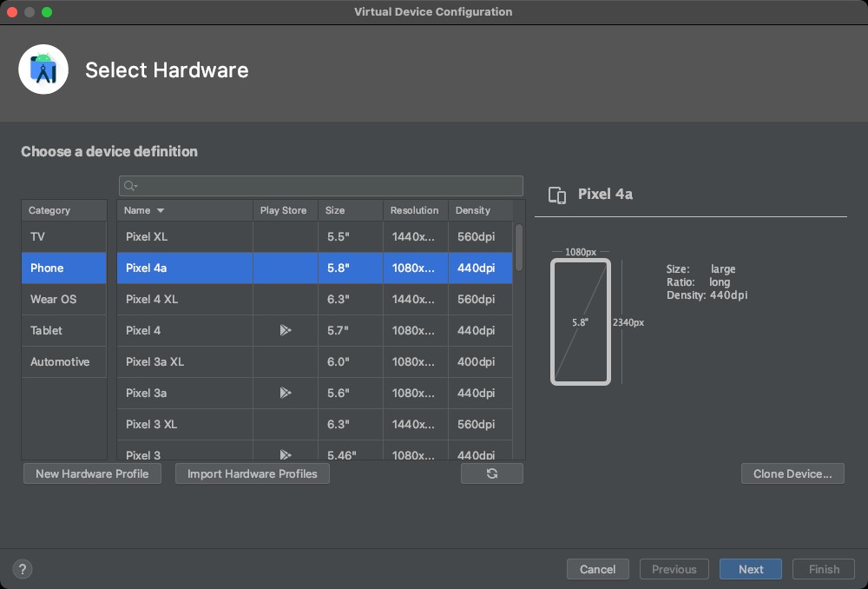Click the 5.7" size cell
Screen dimensions: 868x589
click(351, 331)
